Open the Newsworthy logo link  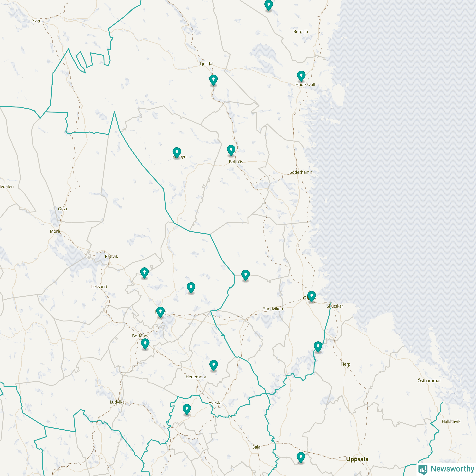tap(446, 469)
